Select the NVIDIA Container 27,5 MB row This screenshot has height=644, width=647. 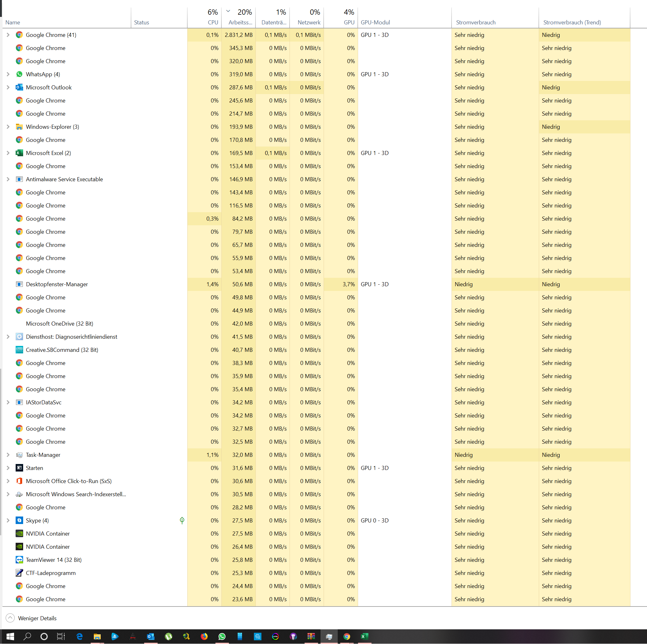316,534
